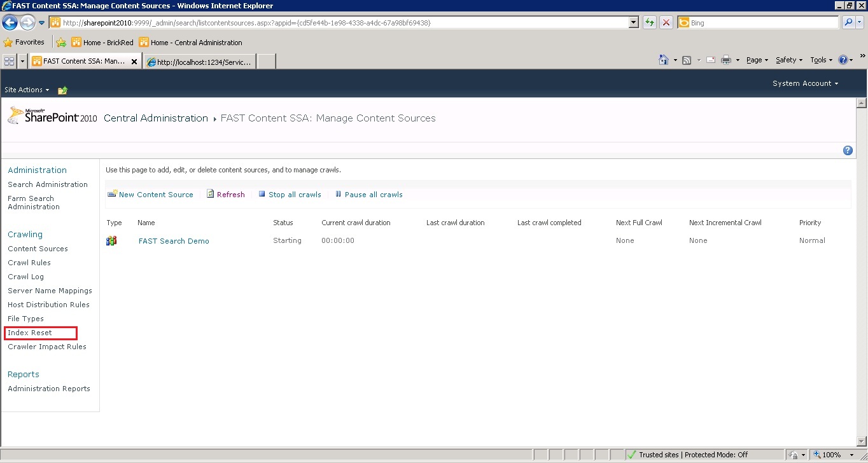Screen dimensions: 868x463
Task: Open the Home - Central Administration favorite
Action: [190, 43]
